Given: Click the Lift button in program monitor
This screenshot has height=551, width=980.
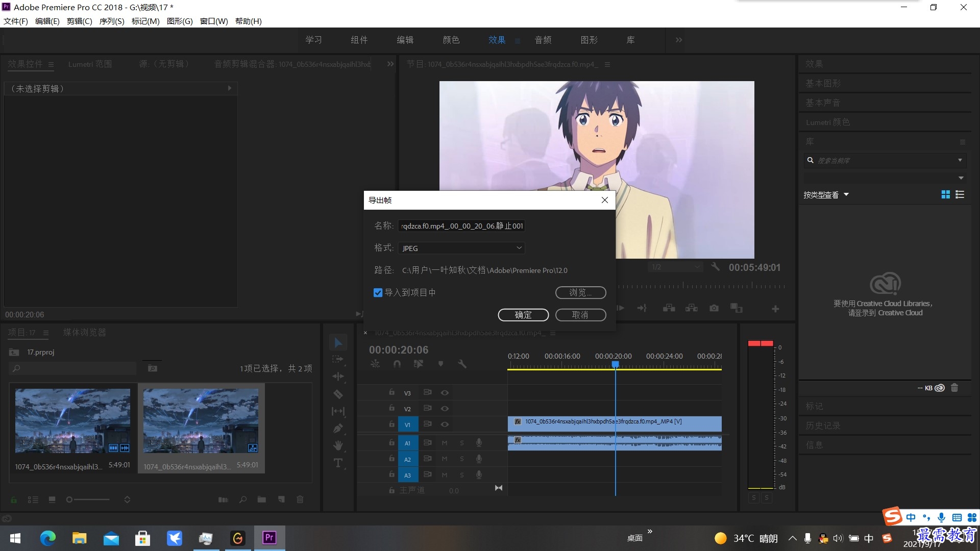Looking at the screenshot, I should (x=669, y=308).
